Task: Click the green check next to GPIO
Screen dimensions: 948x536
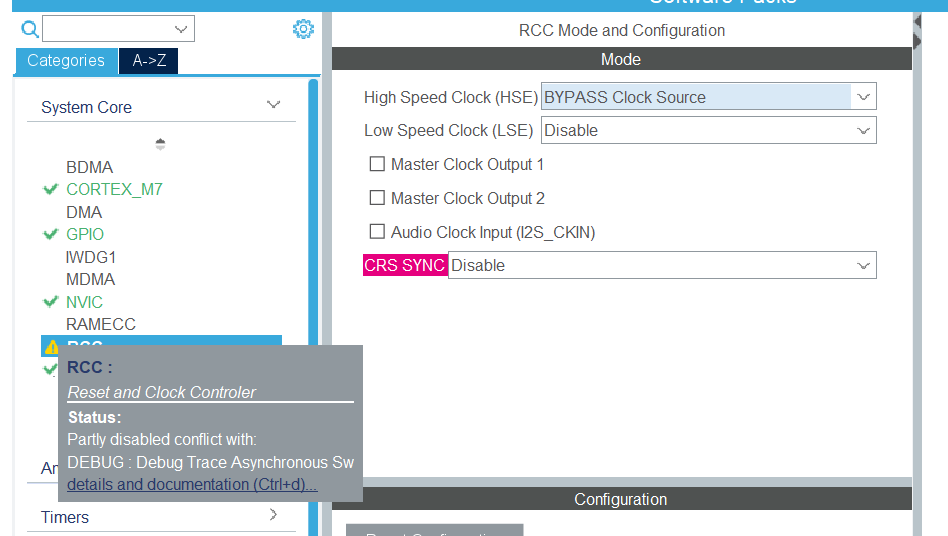Action: [x=51, y=234]
